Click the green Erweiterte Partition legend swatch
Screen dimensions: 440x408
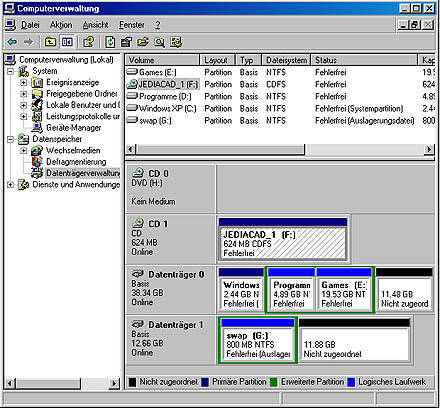pos(274,382)
